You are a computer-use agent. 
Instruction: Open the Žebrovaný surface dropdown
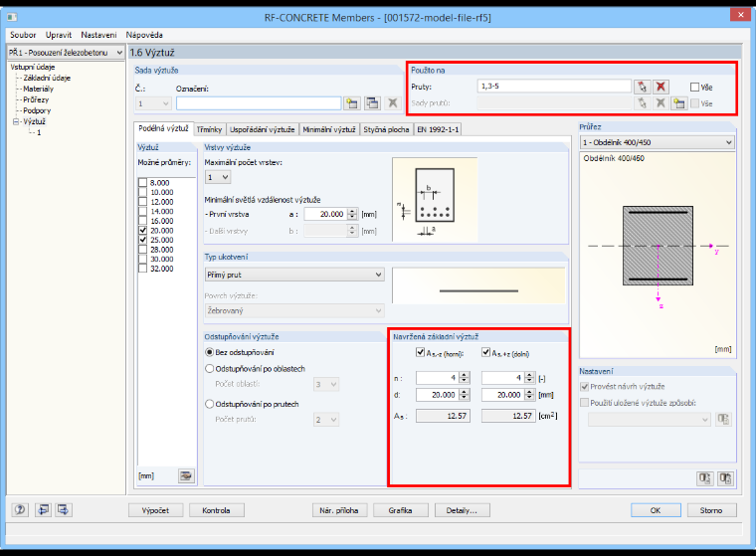[294, 311]
